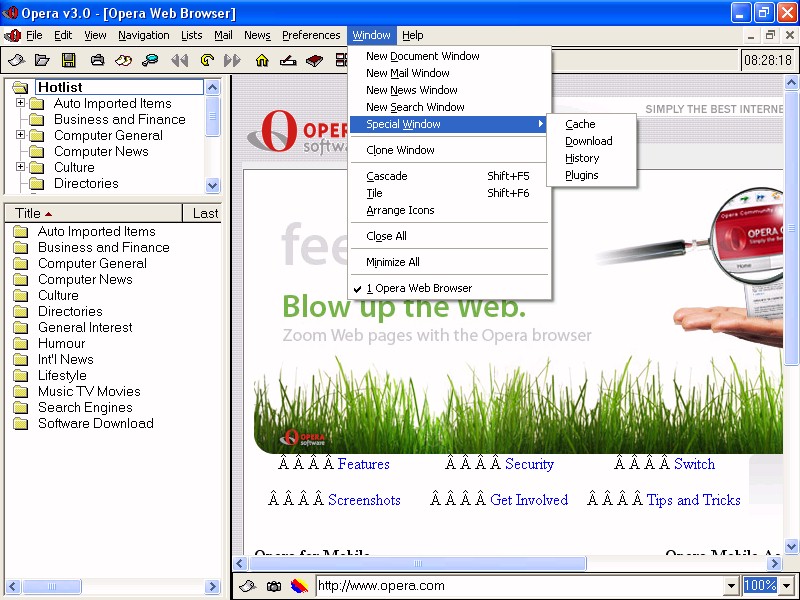800x600 pixels.
Task: Open the File menu
Action: tap(34, 35)
